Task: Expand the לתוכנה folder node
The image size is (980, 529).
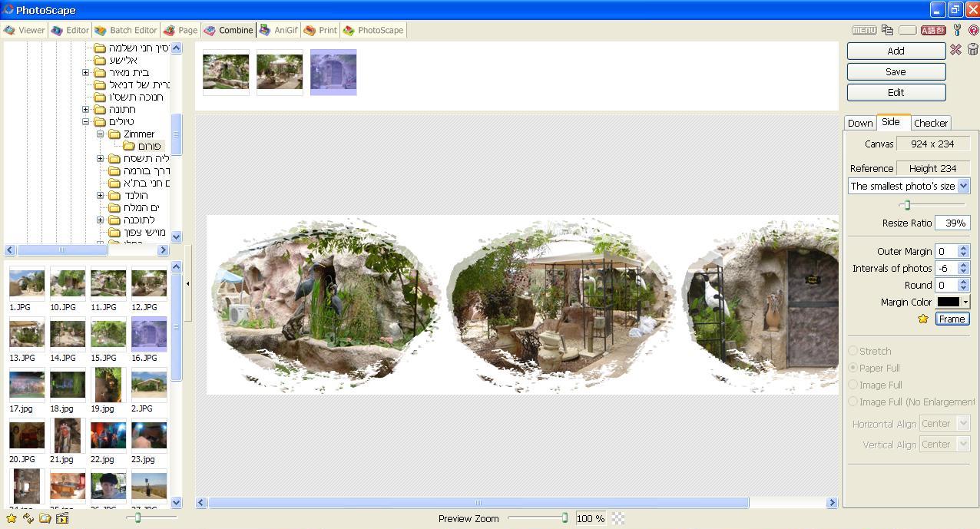Action: pyautogui.click(x=101, y=220)
